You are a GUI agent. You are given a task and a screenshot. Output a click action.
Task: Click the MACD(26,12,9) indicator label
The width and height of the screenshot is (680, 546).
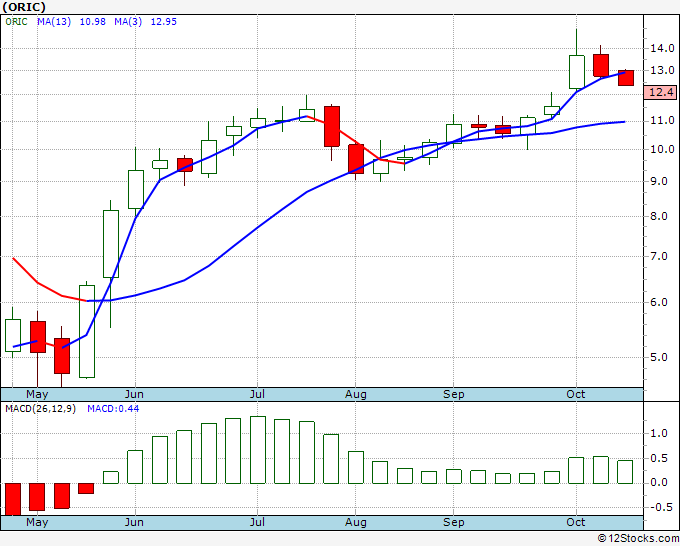pyautogui.click(x=40, y=409)
